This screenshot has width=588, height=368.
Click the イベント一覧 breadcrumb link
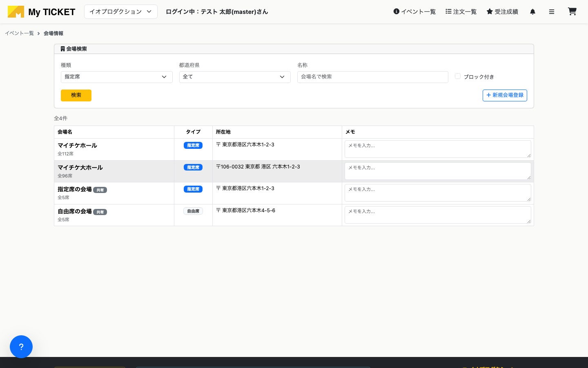(19, 34)
